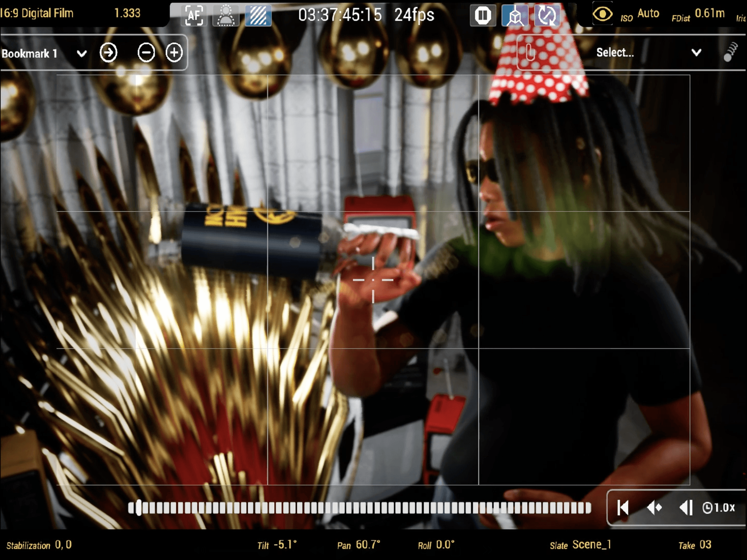
Task: Jump to start of the take
Action: click(623, 508)
